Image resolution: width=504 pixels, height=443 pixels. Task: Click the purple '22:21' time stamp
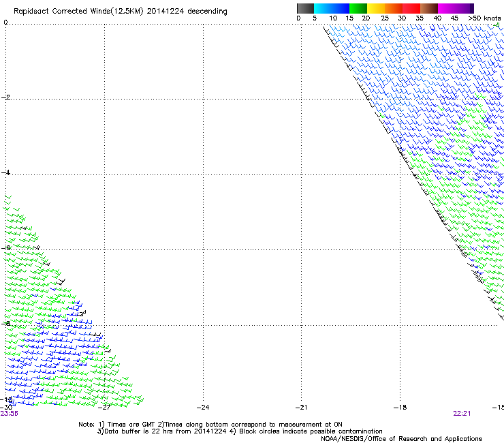coord(462,414)
